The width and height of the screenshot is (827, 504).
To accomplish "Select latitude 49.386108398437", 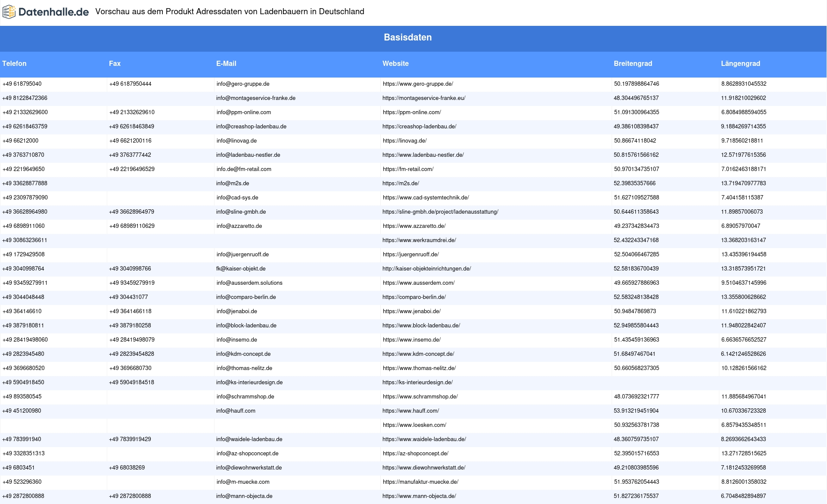I will coord(636,127).
